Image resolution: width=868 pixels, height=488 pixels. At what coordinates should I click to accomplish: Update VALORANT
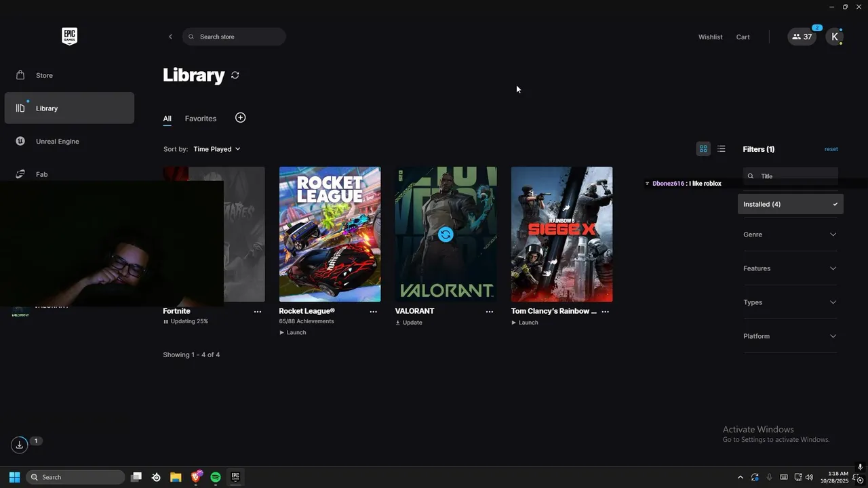click(409, 323)
